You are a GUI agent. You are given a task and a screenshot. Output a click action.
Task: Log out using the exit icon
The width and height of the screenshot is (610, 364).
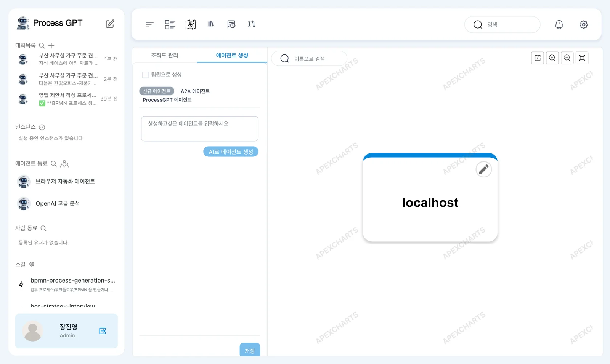[x=103, y=331]
